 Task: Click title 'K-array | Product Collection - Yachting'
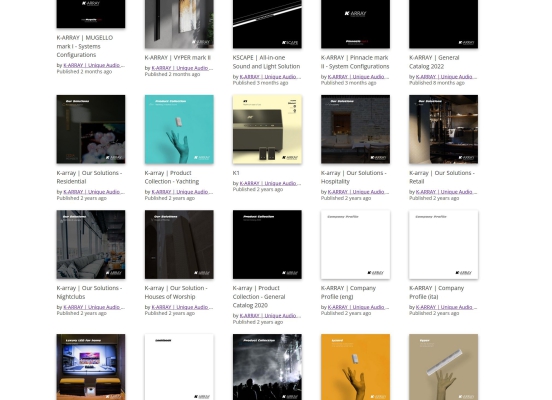(172, 177)
